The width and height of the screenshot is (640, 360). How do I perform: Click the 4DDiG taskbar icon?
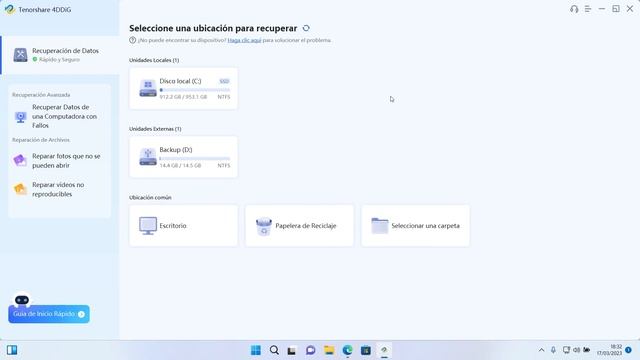point(384,350)
